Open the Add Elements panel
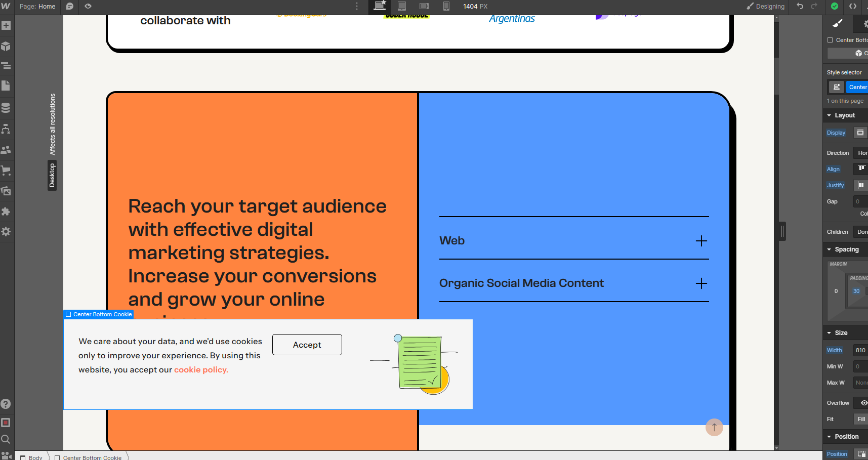 [x=6, y=25]
